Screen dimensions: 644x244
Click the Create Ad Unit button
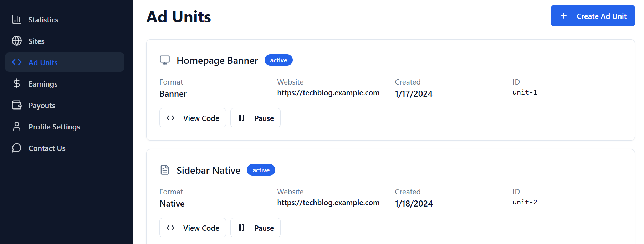pyautogui.click(x=593, y=16)
